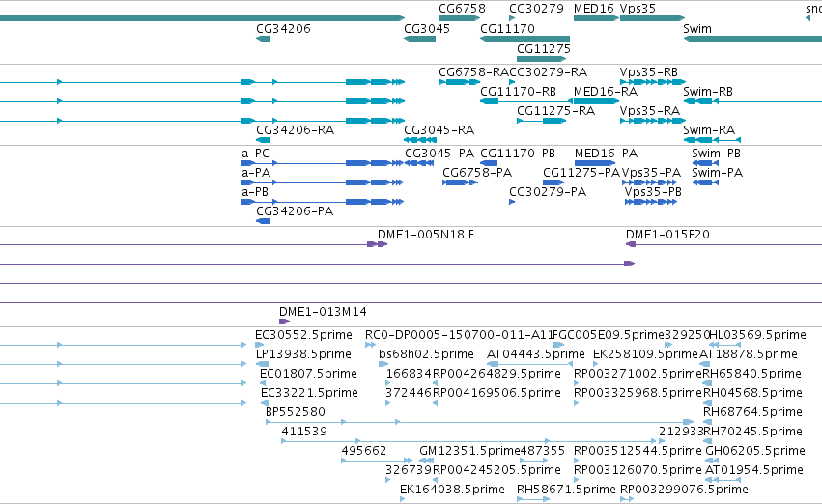Select EST HL03569.5prime label
The height and width of the screenshot is (504, 822).
pos(757,336)
